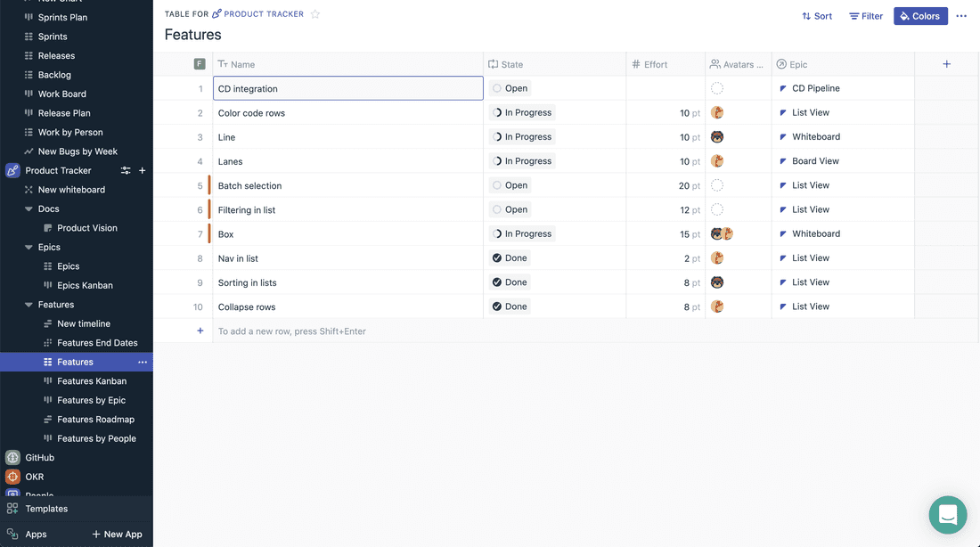Collapse the Docs folder
Viewport: 980px width, 547px height.
pyautogui.click(x=29, y=209)
